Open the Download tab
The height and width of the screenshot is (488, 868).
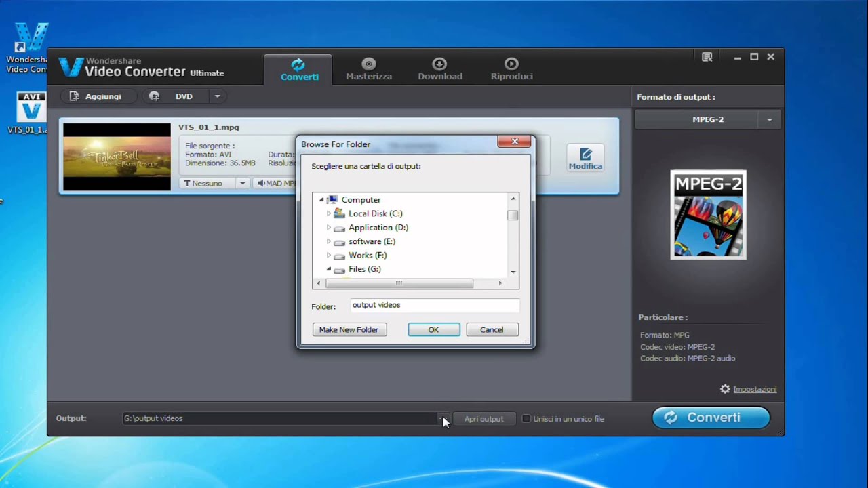440,69
